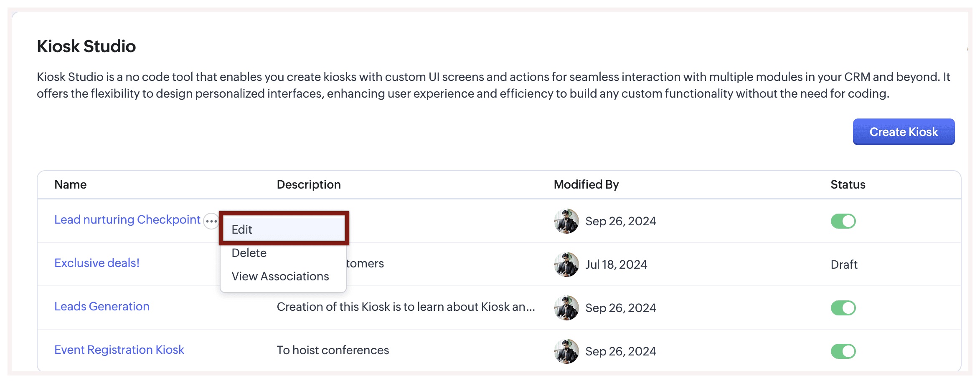Open the Event Registration Kiosk link
The height and width of the screenshot is (383, 980).
point(119,350)
